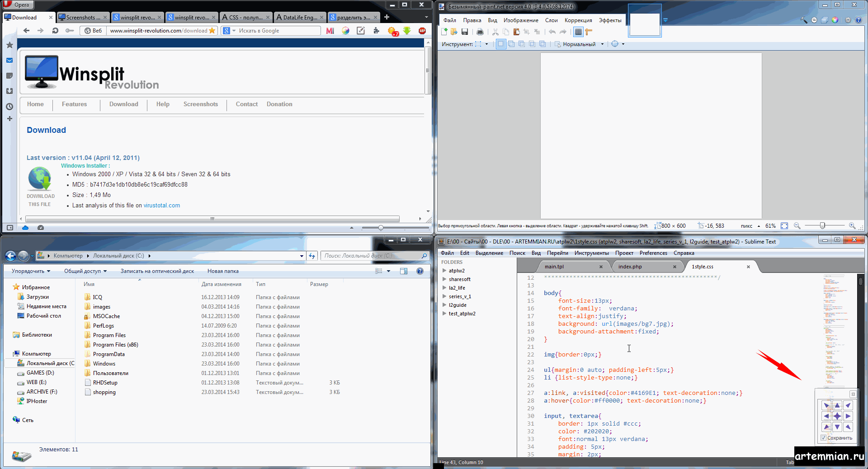Click Записать на оптический диск in Explorer
Image resolution: width=868 pixels, height=469 pixels.
(157, 271)
